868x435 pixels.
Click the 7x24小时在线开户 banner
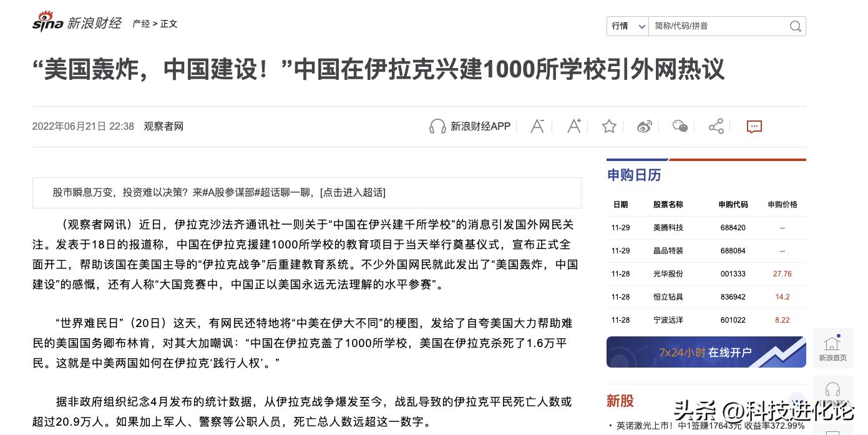(706, 351)
